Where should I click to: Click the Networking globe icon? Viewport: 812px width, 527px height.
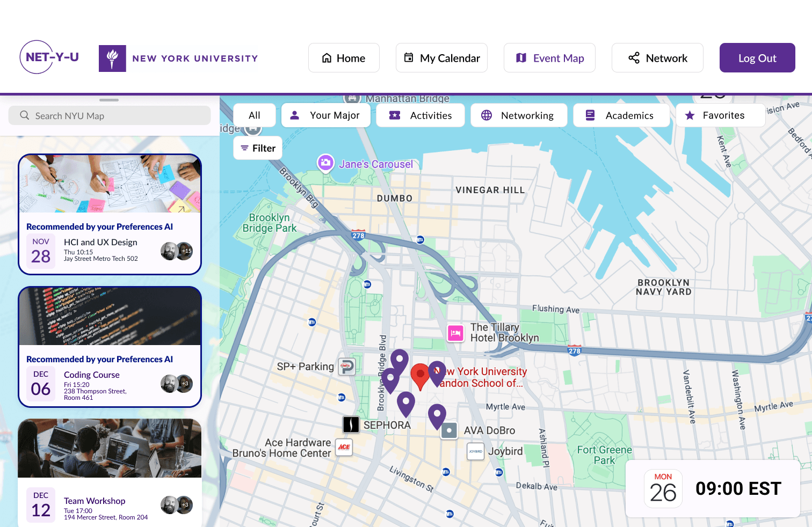click(x=487, y=115)
